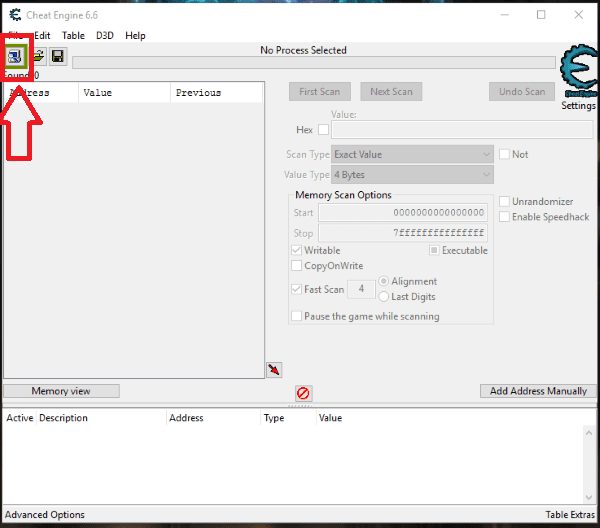Click the address list scroll down arrow
The width and height of the screenshot is (600, 528).
pos(589,497)
